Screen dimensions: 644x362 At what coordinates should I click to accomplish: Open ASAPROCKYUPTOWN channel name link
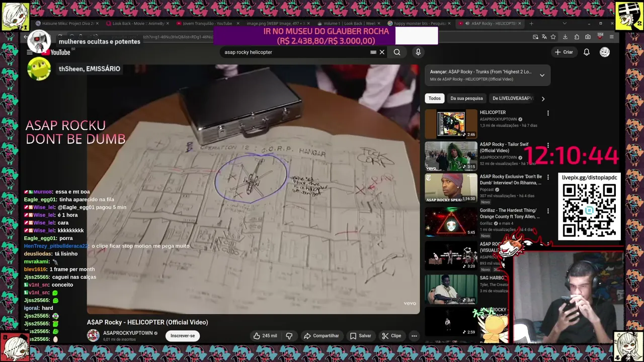[128, 333]
